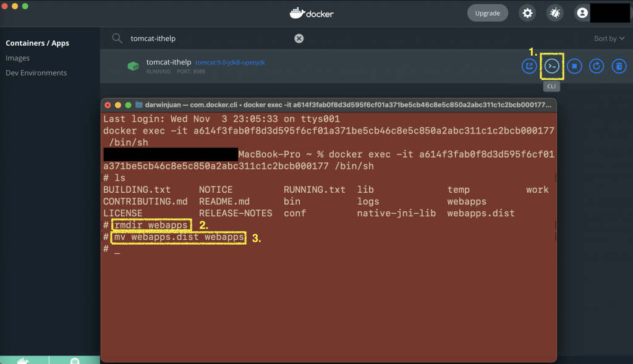Click webapps.dist in the ls output
The image size is (633, 364).
[x=481, y=213]
